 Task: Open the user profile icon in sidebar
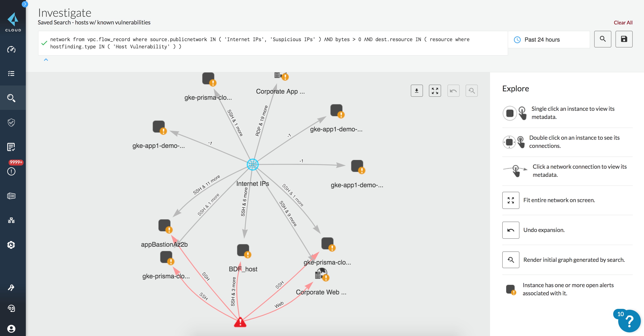pyautogui.click(x=11, y=329)
